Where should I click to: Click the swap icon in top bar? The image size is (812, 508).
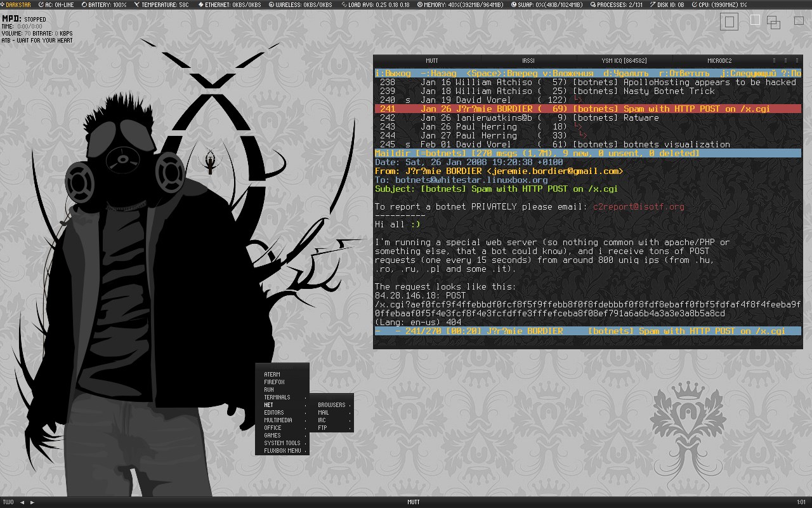pyautogui.click(x=513, y=4)
